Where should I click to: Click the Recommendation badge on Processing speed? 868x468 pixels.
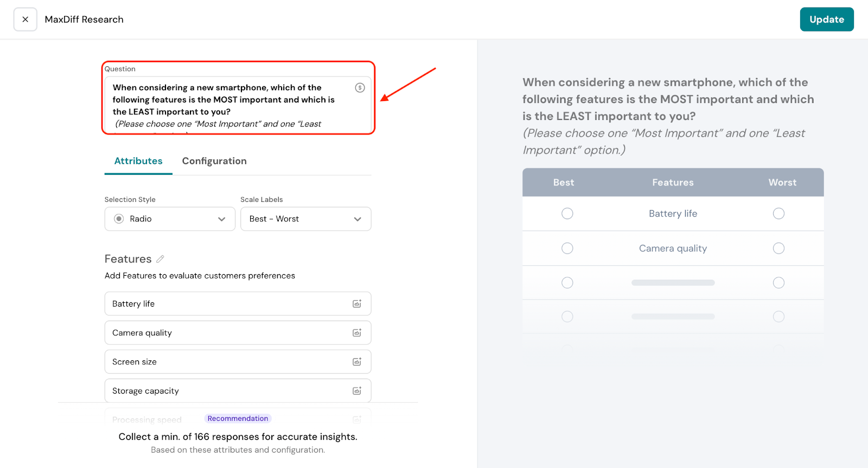(238, 419)
